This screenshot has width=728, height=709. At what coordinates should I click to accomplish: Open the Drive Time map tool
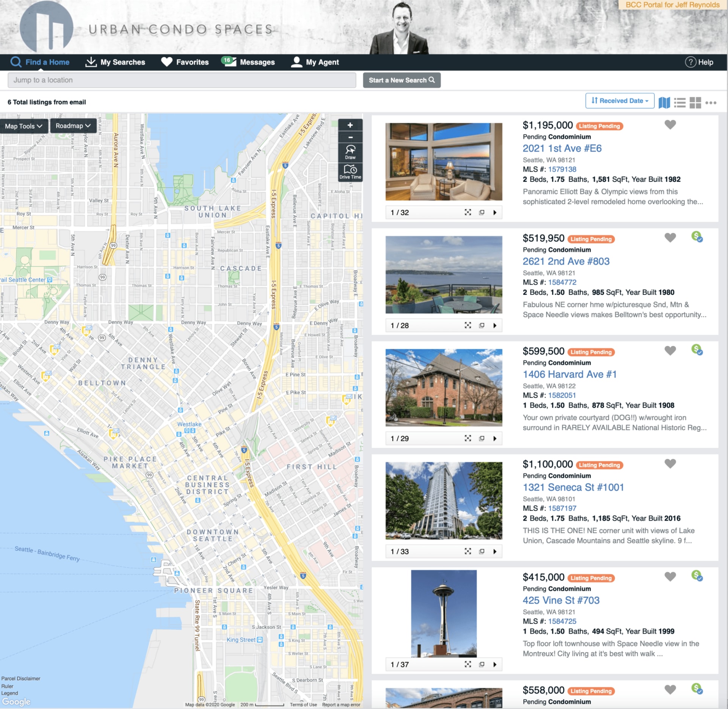pos(350,172)
